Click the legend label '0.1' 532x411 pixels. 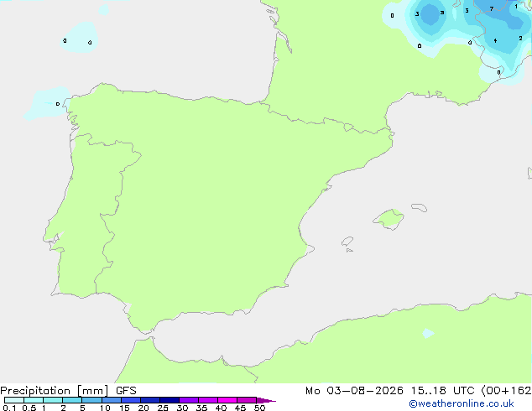pyautogui.click(x=9, y=408)
